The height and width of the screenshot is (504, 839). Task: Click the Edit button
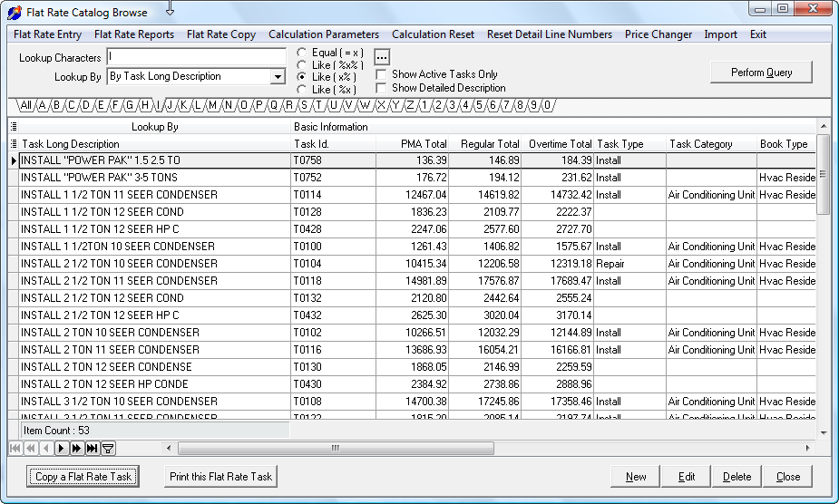point(687,476)
